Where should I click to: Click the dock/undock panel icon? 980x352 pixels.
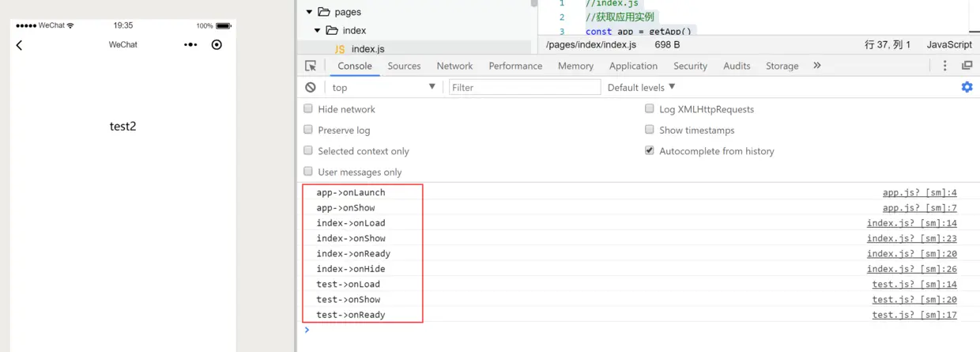click(967, 66)
